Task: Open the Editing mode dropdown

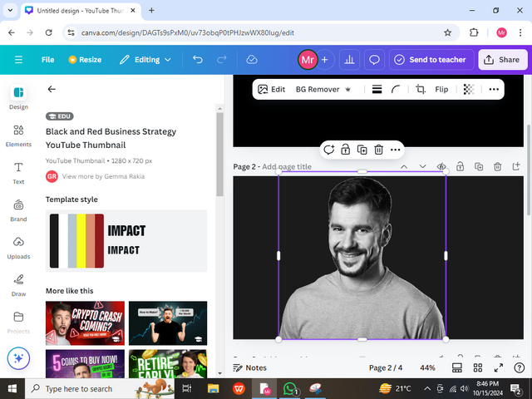Action: click(x=145, y=60)
